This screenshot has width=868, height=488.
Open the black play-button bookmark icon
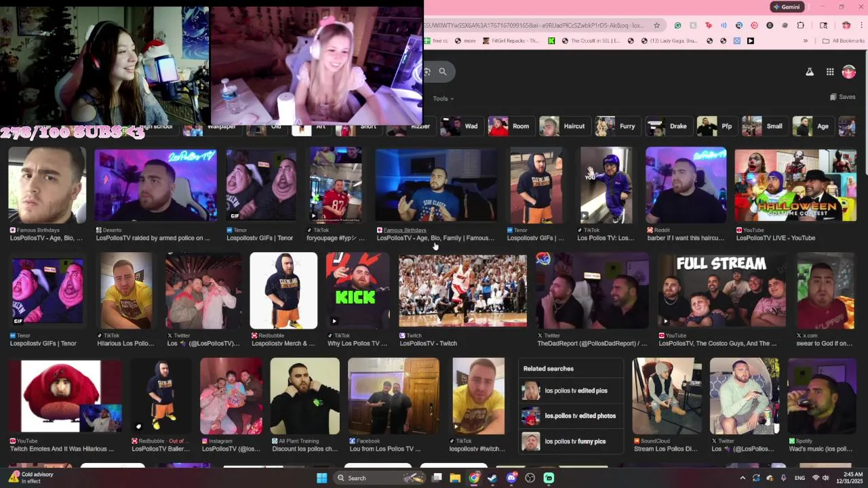(x=751, y=41)
